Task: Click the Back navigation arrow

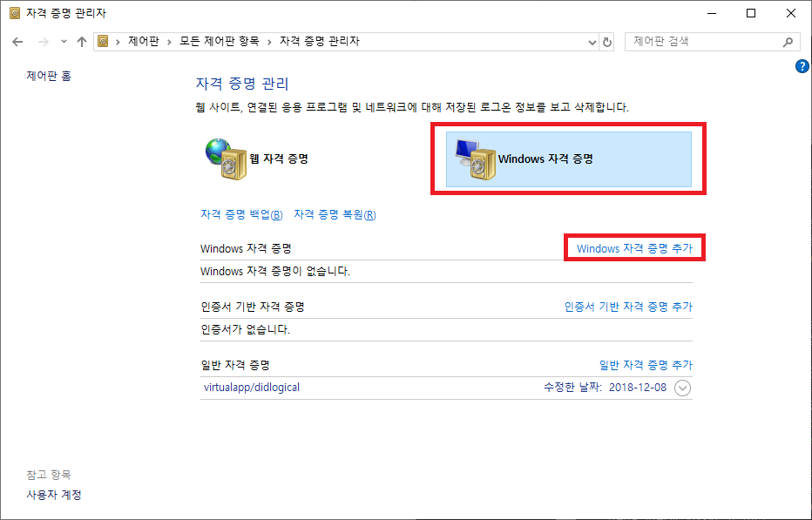Action: click(x=17, y=42)
